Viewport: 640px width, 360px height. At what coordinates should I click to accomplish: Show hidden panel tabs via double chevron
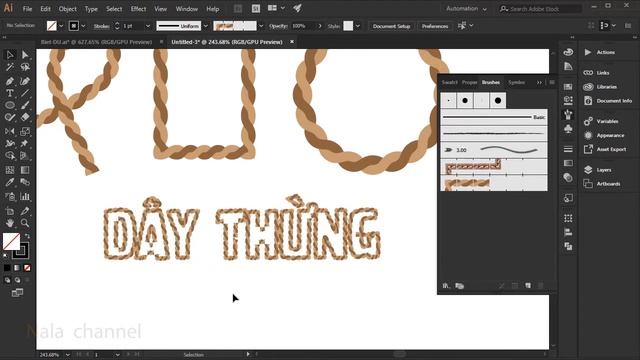pos(539,82)
